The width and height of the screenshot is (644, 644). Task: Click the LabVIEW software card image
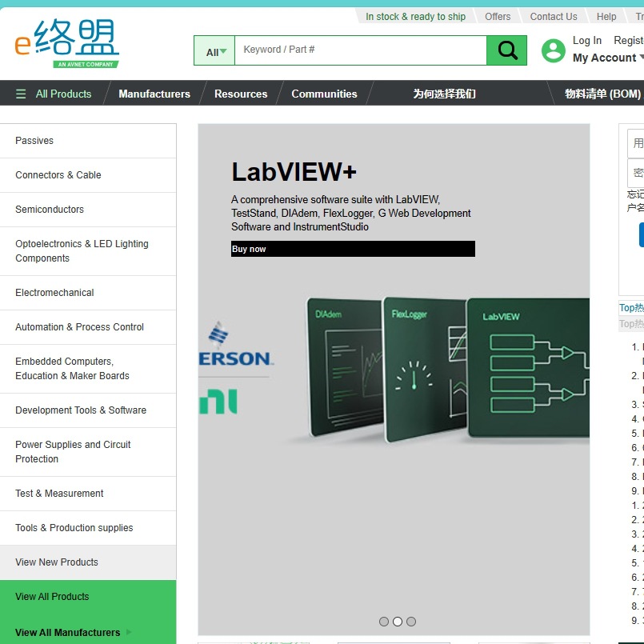tap(529, 367)
